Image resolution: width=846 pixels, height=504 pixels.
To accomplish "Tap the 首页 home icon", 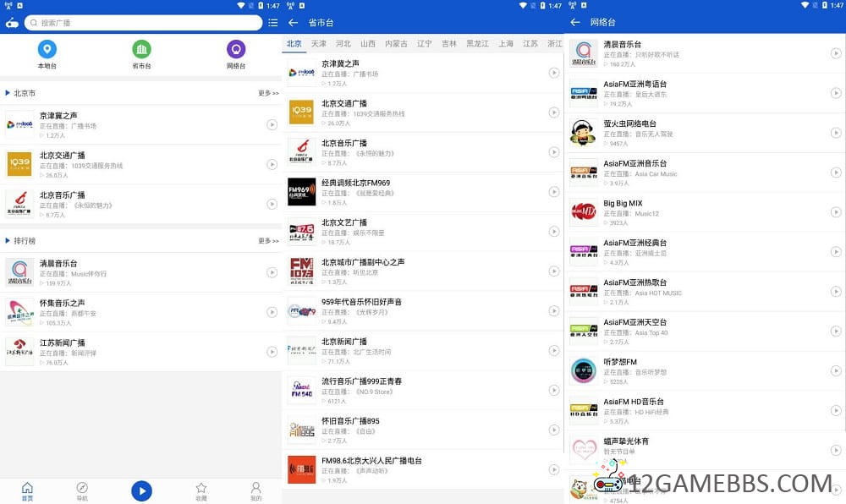I will 27,489.
